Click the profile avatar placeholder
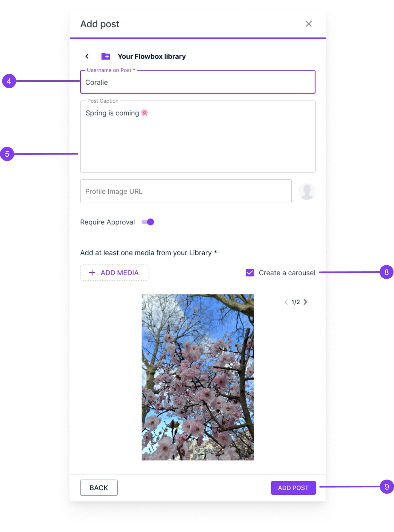This screenshot has width=394, height=532. 307,191
